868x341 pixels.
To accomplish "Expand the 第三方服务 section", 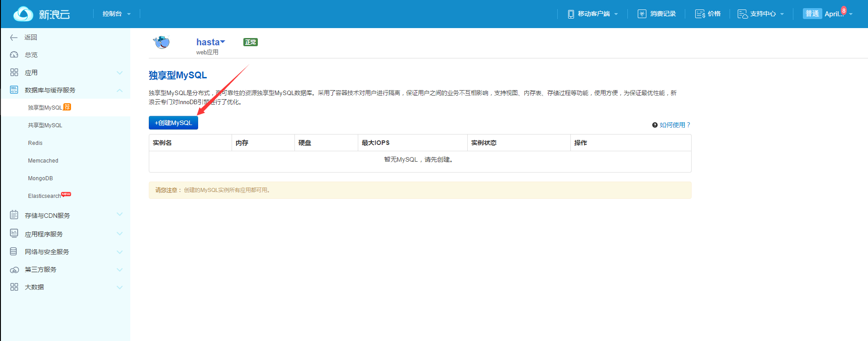I will pos(119,269).
